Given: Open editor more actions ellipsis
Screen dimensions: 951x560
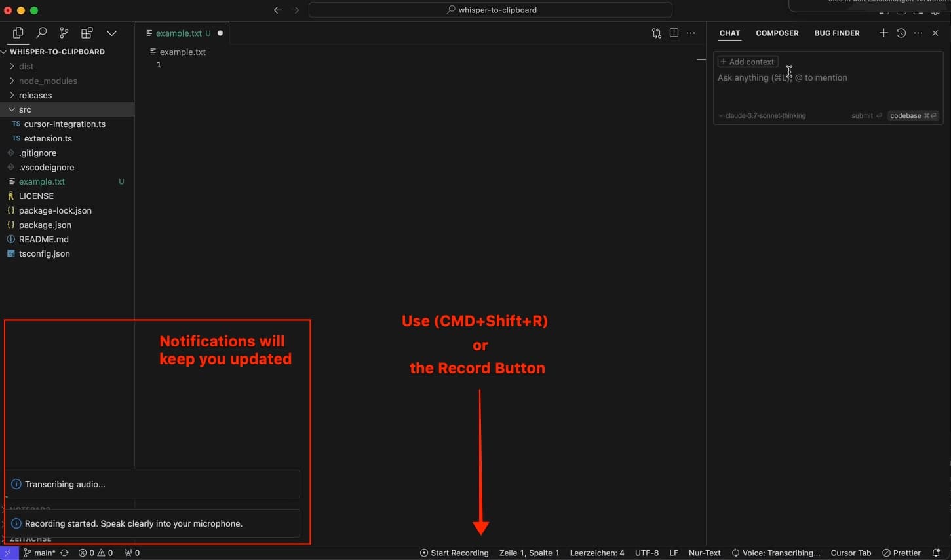Looking at the screenshot, I should [x=691, y=33].
